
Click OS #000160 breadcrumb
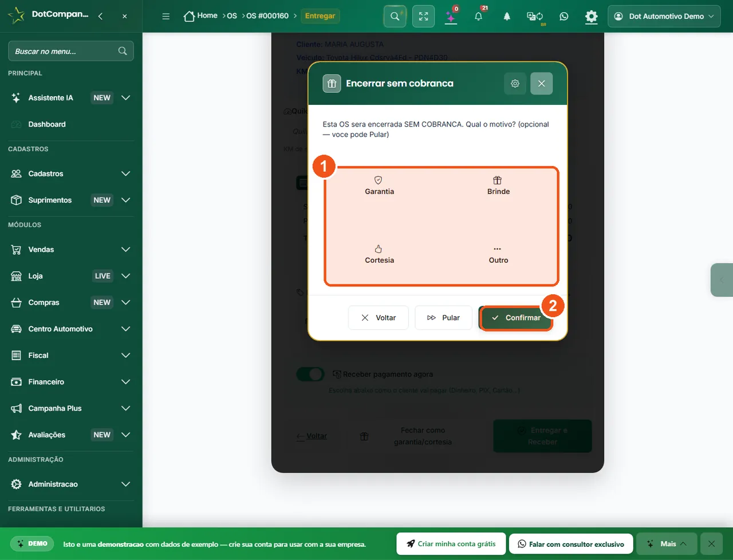coord(267,16)
